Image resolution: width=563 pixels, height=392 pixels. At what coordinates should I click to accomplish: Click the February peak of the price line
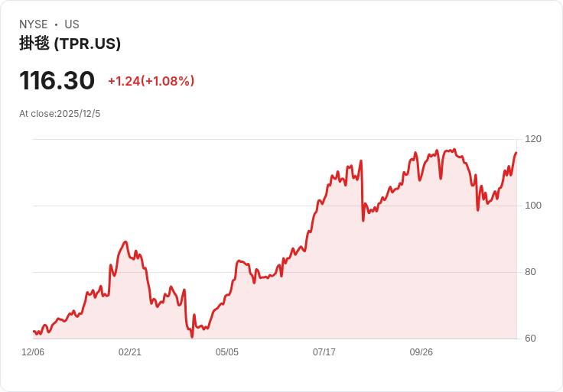(x=125, y=242)
